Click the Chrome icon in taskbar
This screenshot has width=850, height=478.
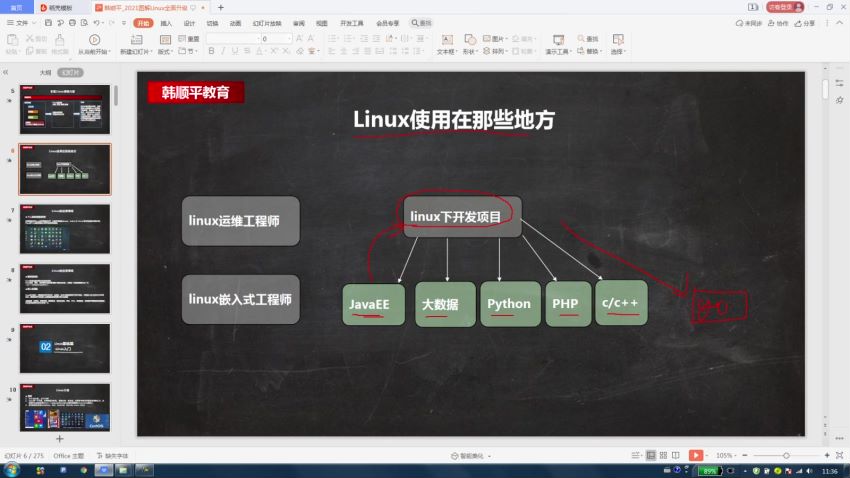[83, 470]
